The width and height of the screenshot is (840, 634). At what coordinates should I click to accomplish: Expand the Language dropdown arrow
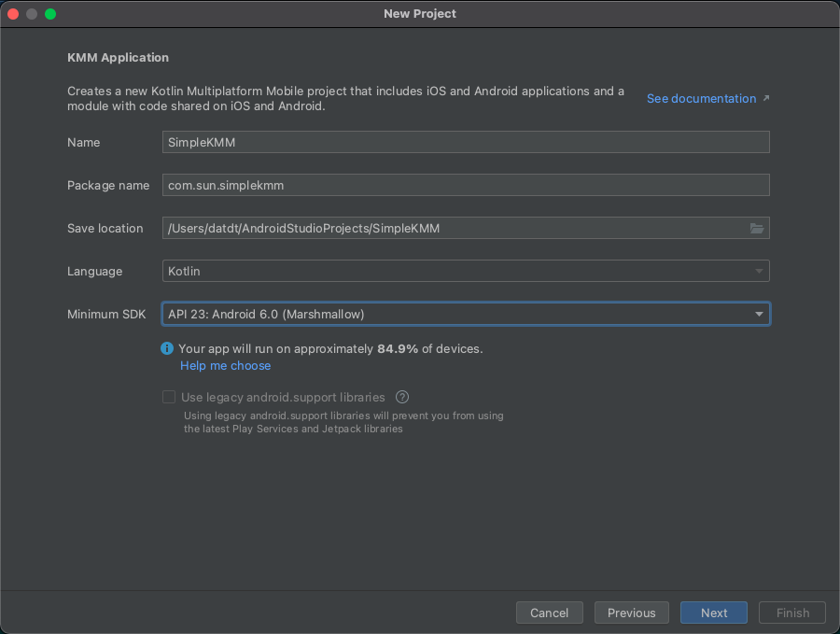pyautogui.click(x=759, y=272)
